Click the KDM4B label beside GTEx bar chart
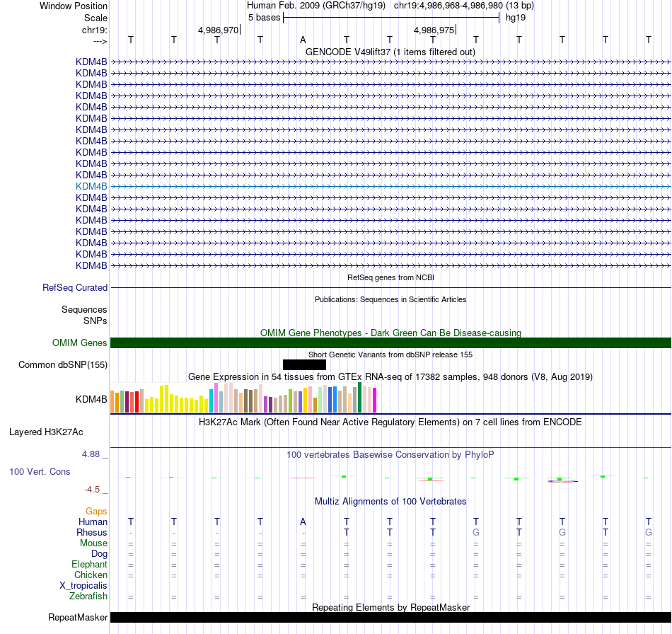Viewport: 672px width, 634px height. coord(91,399)
